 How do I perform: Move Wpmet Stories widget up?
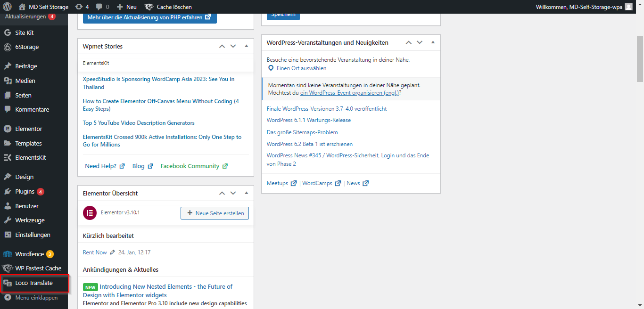222,46
